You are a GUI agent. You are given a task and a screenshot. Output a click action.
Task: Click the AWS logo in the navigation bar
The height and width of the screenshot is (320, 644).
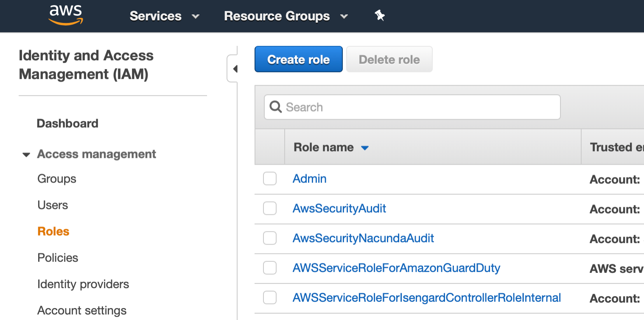(66, 15)
